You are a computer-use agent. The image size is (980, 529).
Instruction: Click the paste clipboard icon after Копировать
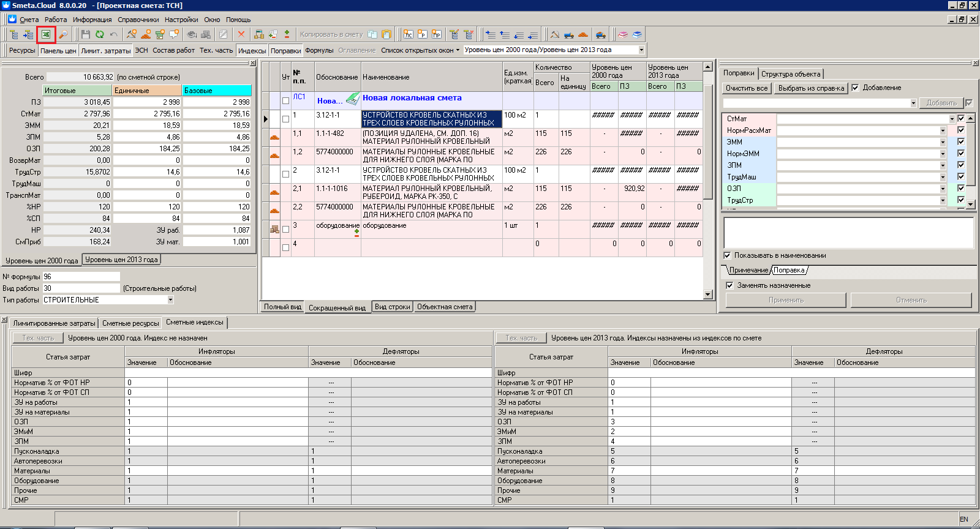tap(386, 34)
